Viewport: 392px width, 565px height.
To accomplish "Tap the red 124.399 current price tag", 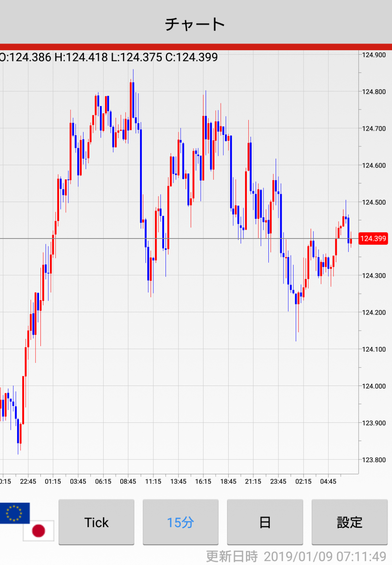I will pos(373,238).
